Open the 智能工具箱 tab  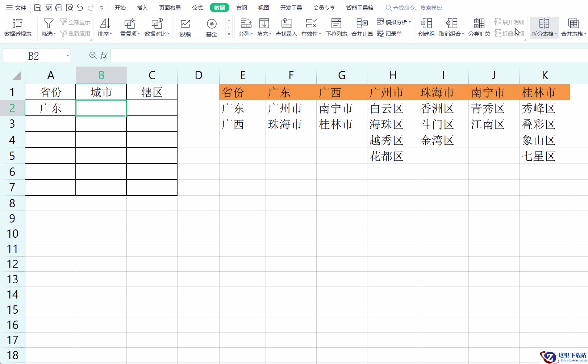pyautogui.click(x=360, y=8)
